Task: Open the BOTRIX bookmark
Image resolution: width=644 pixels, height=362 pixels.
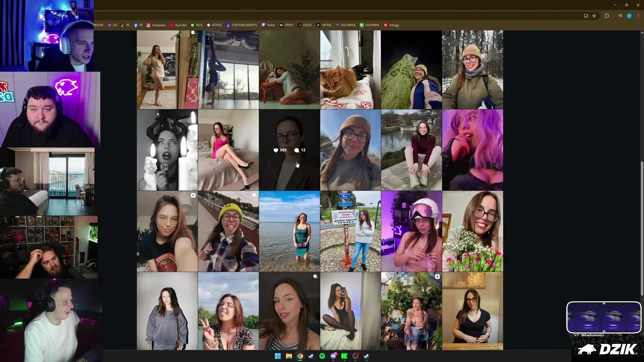Action: (x=214, y=25)
